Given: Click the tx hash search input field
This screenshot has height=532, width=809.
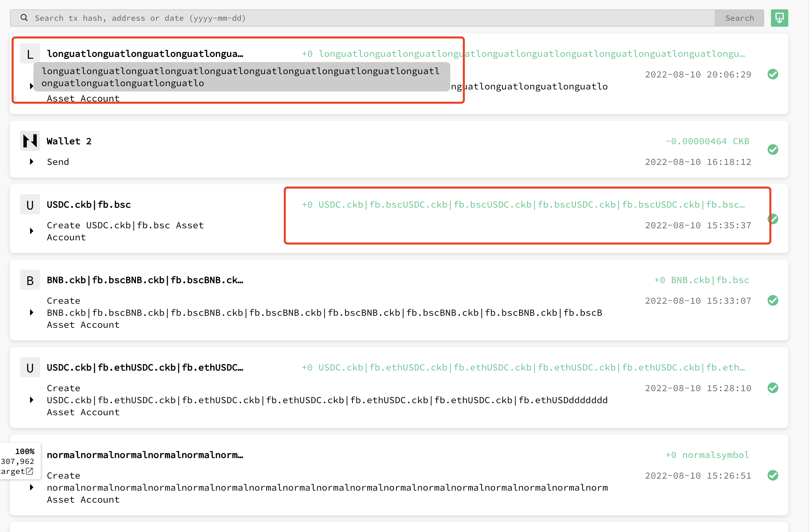Looking at the screenshot, I should point(340,18).
